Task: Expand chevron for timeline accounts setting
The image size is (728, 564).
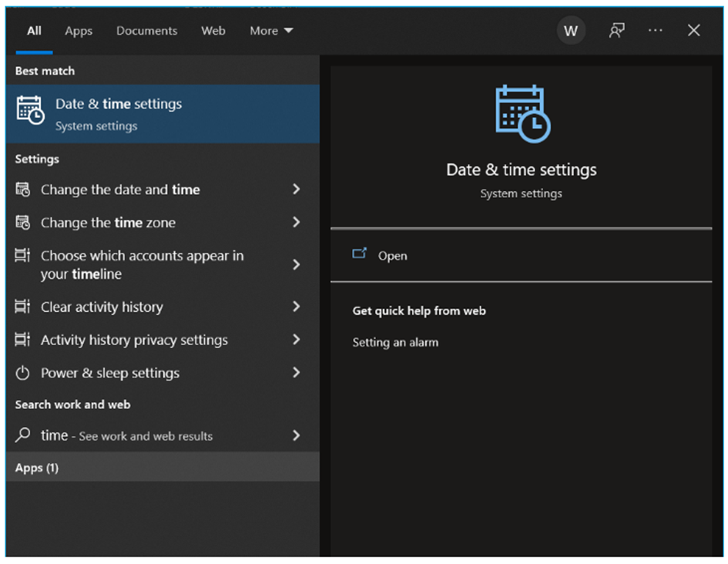Action: coord(297,264)
